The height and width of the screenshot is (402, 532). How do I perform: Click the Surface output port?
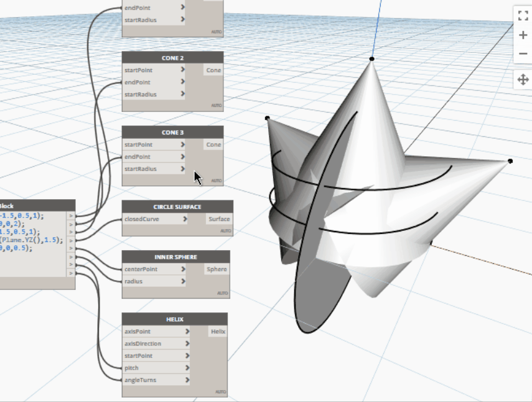pos(219,219)
